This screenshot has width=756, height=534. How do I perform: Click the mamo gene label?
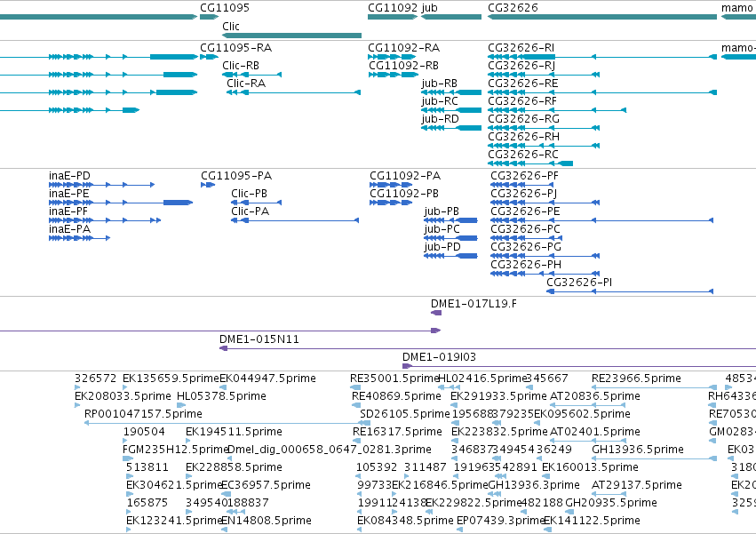point(736,8)
